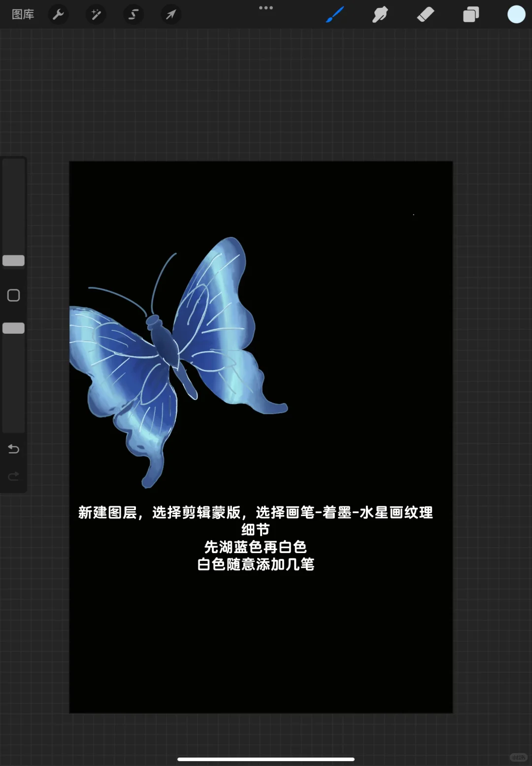Tap the undo arrow
Viewport: 532px width, 766px height.
coord(13,449)
